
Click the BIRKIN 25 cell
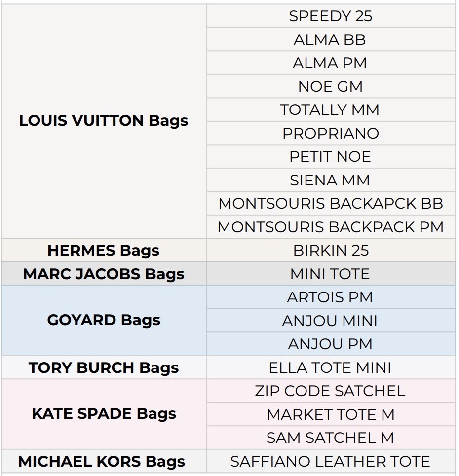[x=330, y=250]
